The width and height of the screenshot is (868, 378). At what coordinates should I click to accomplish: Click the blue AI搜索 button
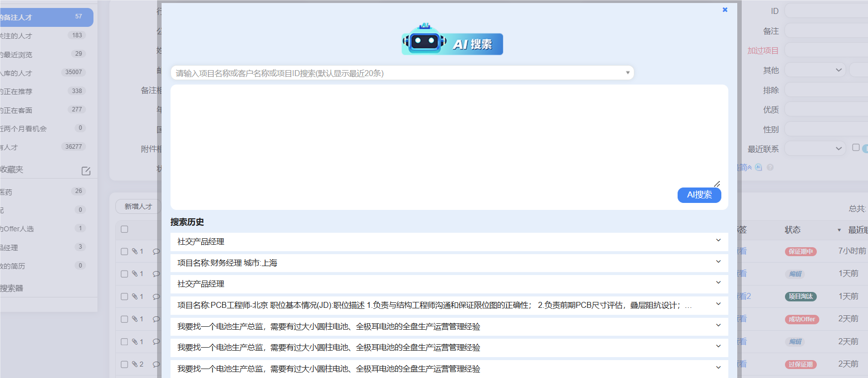[x=699, y=195]
